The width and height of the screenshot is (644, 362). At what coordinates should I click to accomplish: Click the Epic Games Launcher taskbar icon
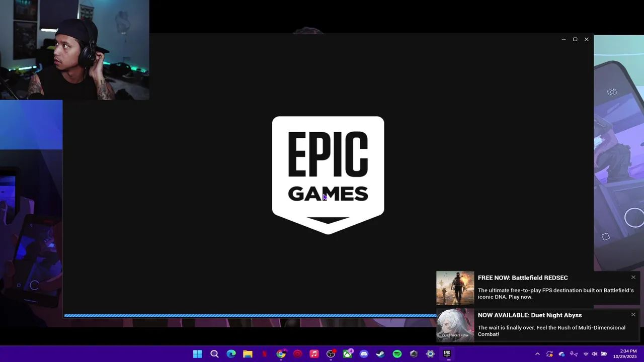point(447,354)
